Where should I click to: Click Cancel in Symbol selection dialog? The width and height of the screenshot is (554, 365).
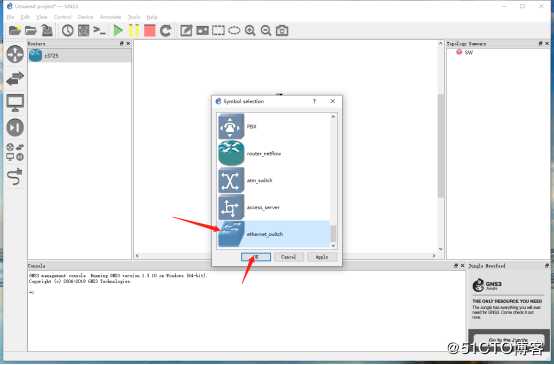click(x=289, y=257)
